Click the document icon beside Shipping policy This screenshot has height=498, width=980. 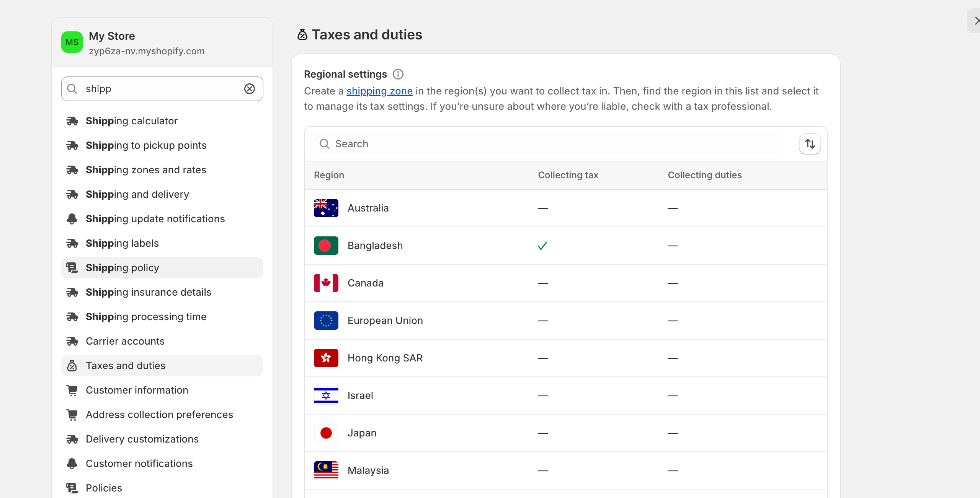[72, 268]
